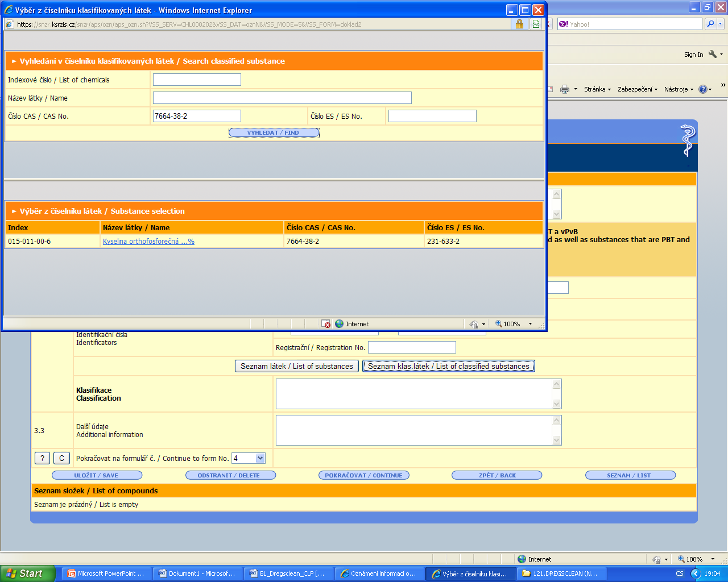Image resolution: width=728 pixels, height=582 pixels.
Task: Click the VYHLEDAT / FIND button
Action: tap(274, 132)
